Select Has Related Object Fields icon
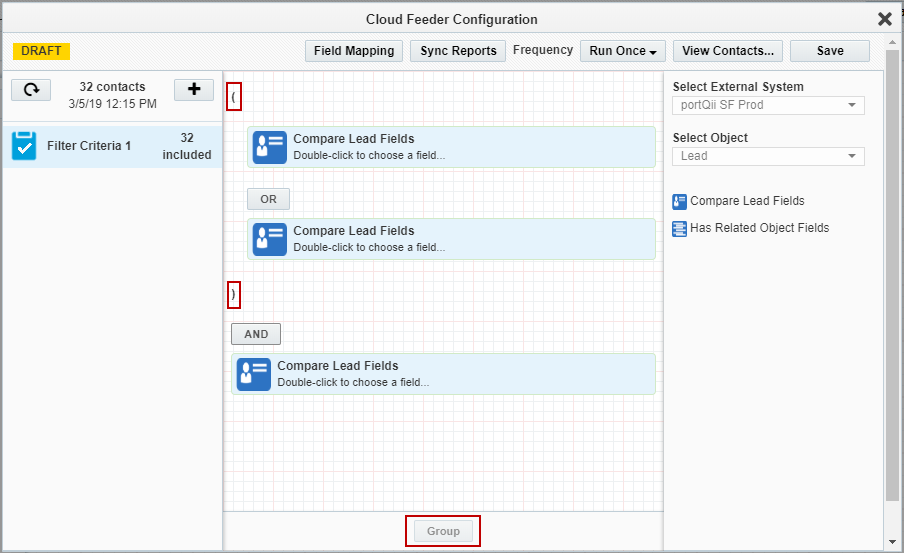This screenshot has height=553, width=904. click(x=680, y=228)
